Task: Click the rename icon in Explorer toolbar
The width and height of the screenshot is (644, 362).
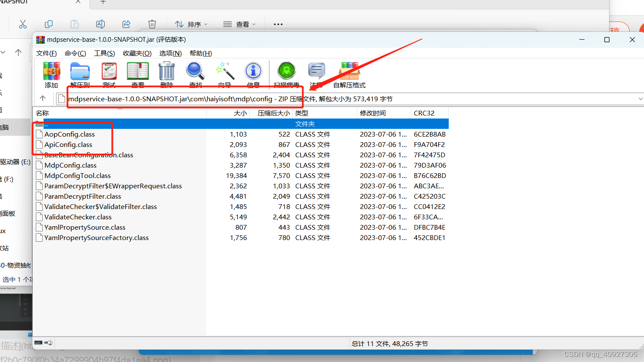Action: [x=100, y=24]
